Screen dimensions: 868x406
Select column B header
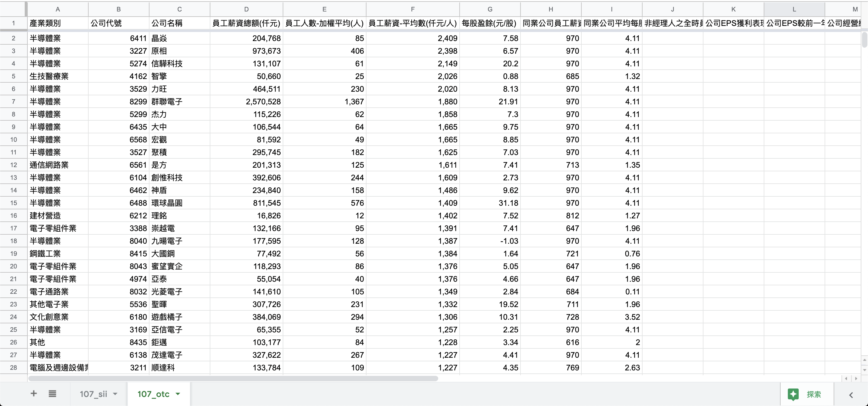coord(119,9)
